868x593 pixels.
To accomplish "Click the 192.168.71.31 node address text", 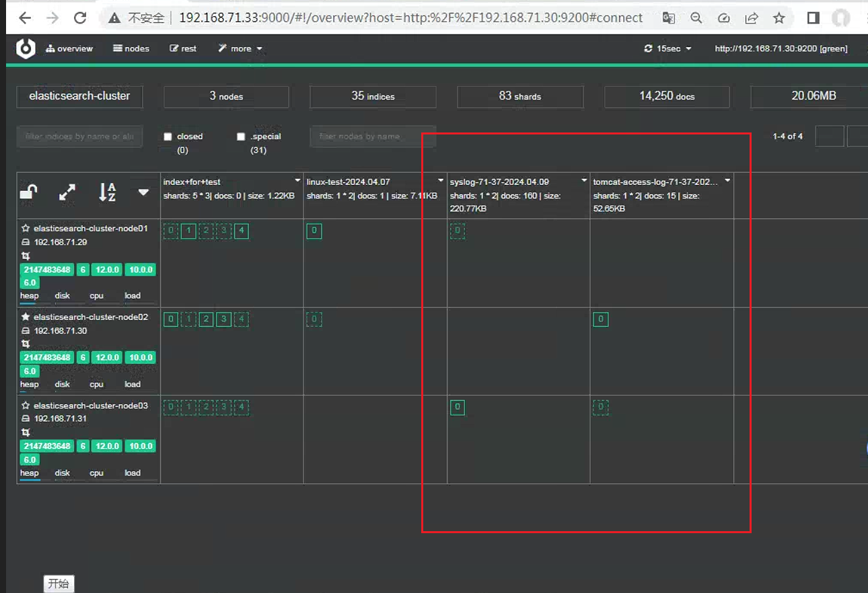I will click(x=61, y=418).
